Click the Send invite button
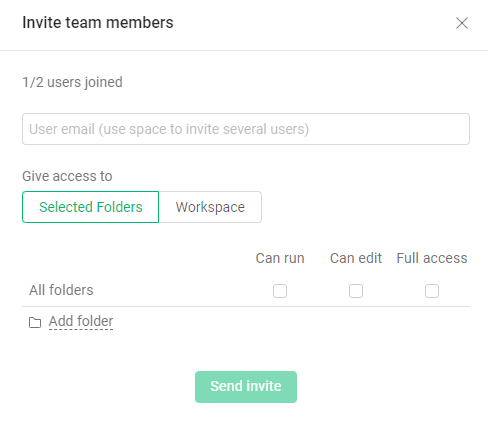Screen dimensions: 488x423 pyautogui.click(x=246, y=387)
